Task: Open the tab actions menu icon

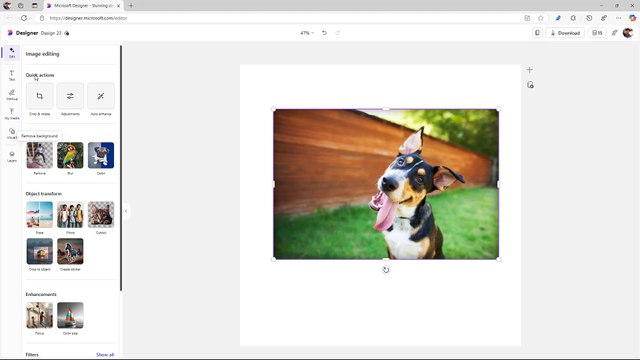Action: pyautogui.click(x=35, y=6)
